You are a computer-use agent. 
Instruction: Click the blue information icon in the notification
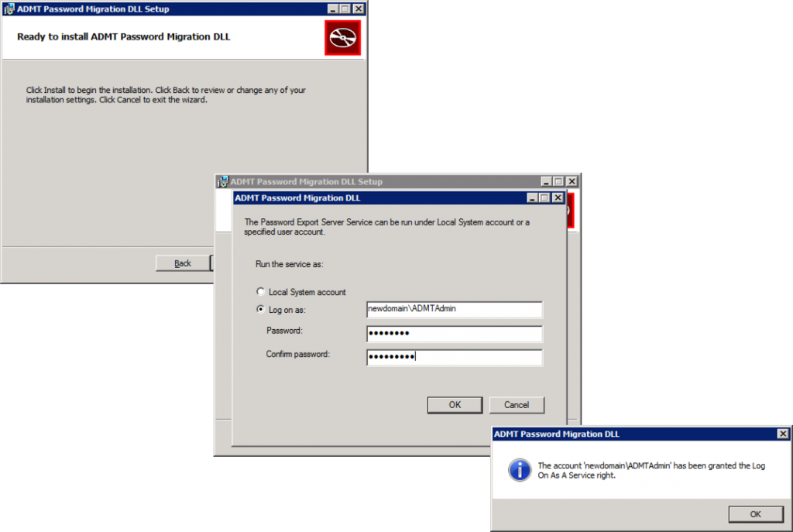(519, 470)
